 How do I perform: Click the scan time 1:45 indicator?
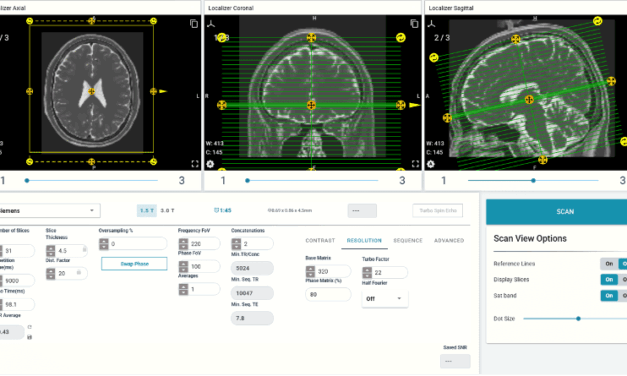pos(223,210)
